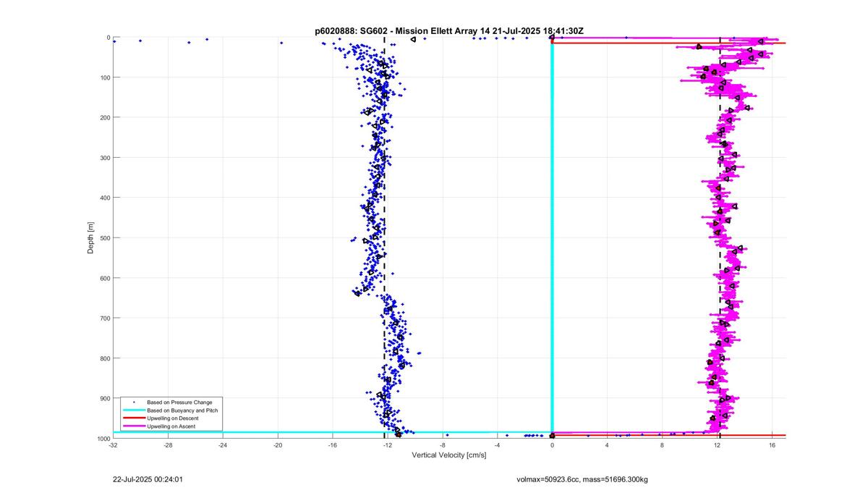868x493 pixels.
Task: Click velocity axis tick label -20
Action: coord(278,446)
